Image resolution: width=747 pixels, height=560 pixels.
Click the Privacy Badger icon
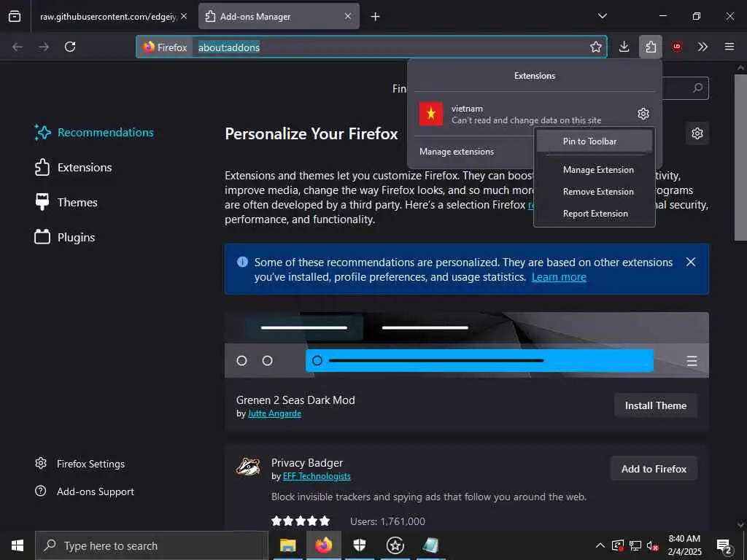tap(248, 467)
